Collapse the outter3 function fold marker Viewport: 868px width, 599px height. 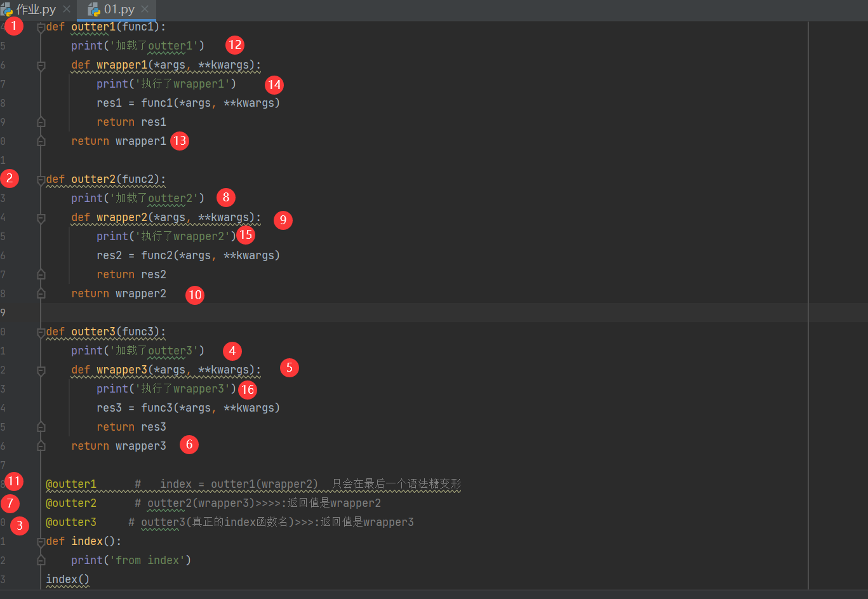click(x=41, y=332)
